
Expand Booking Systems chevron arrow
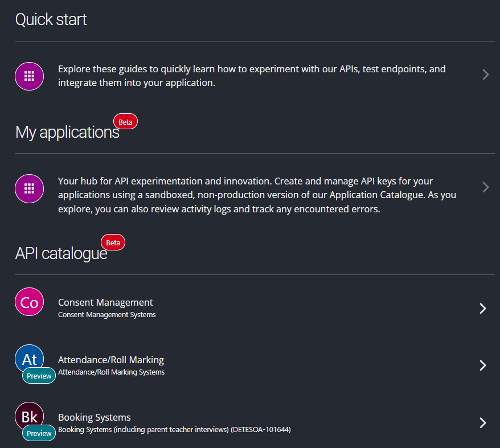point(483,422)
